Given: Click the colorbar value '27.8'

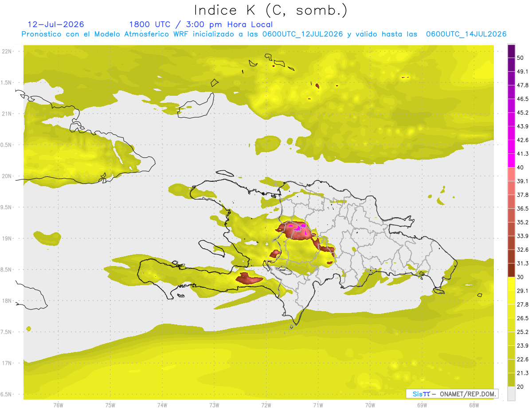Looking at the screenshot, I should coord(522,305).
